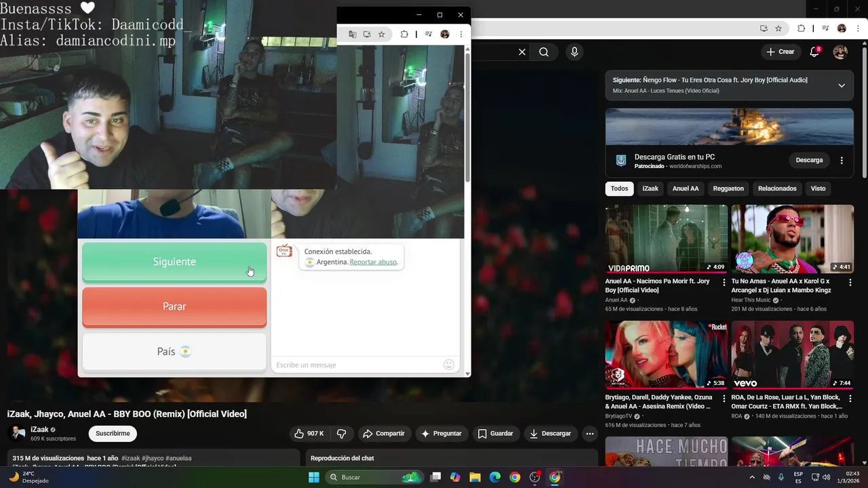The image size is (868, 488).
Task: Open YouTube notifications bell
Action: pos(815,52)
